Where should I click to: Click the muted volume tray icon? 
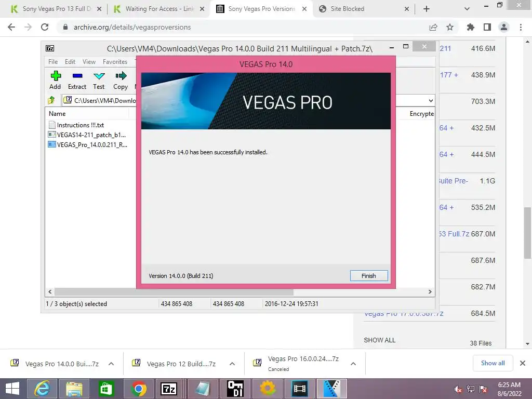coord(458,389)
